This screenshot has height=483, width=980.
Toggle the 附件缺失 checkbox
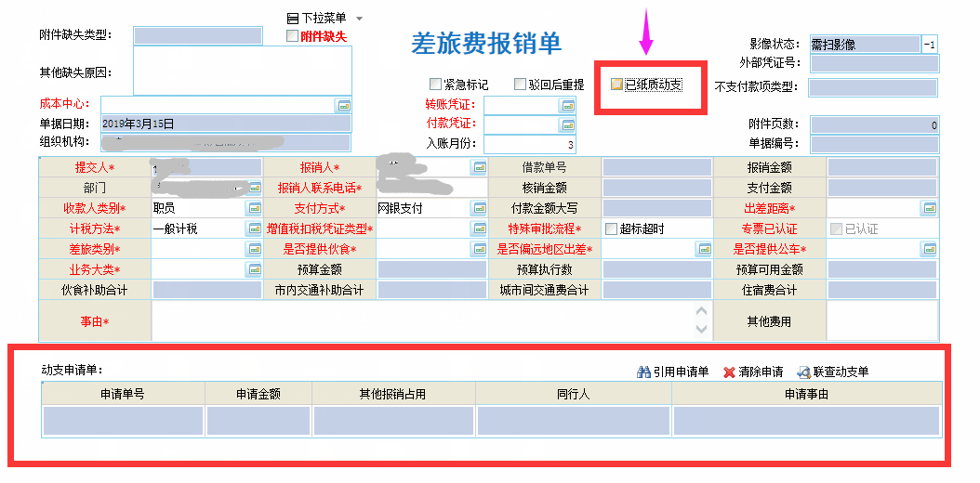coord(292,36)
